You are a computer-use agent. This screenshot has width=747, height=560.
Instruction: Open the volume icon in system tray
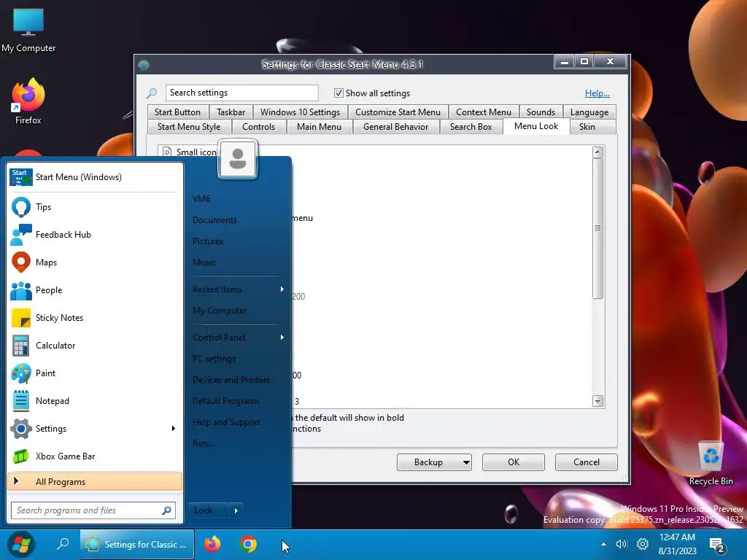[x=622, y=544]
